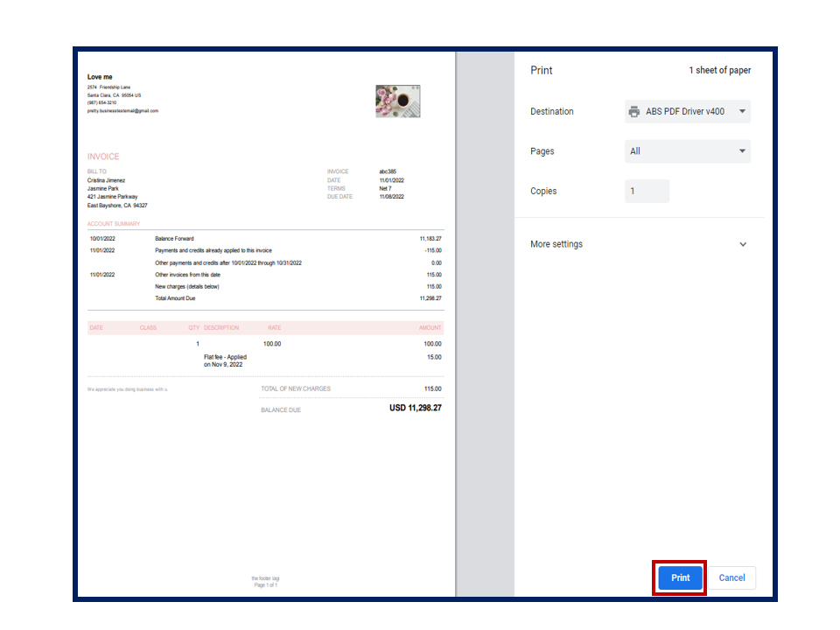Click the 1 sheet of paper label

click(x=720, y=70)
